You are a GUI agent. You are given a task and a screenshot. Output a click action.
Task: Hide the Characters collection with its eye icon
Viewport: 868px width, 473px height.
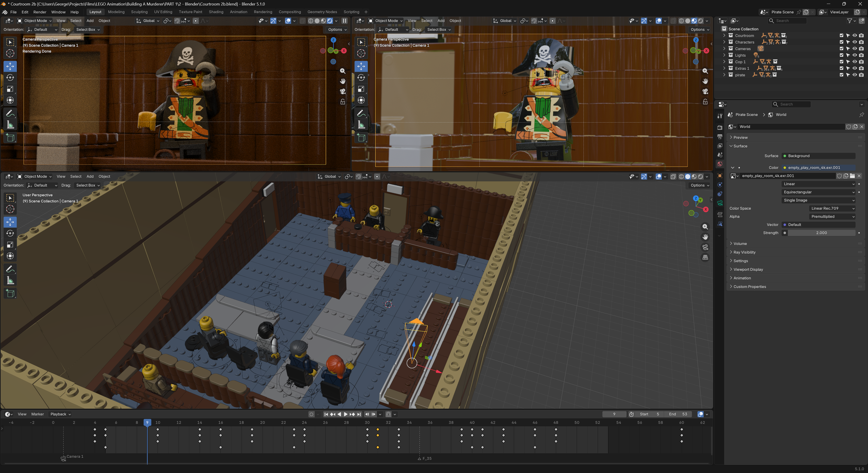[x=854, y=42]
